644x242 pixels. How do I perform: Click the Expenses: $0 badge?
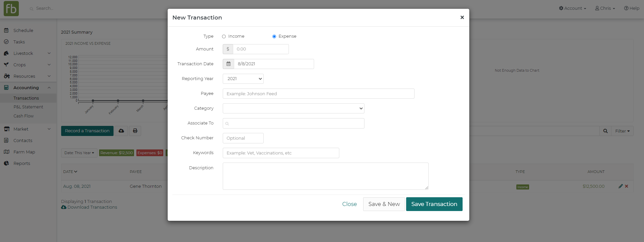(150, 153)
